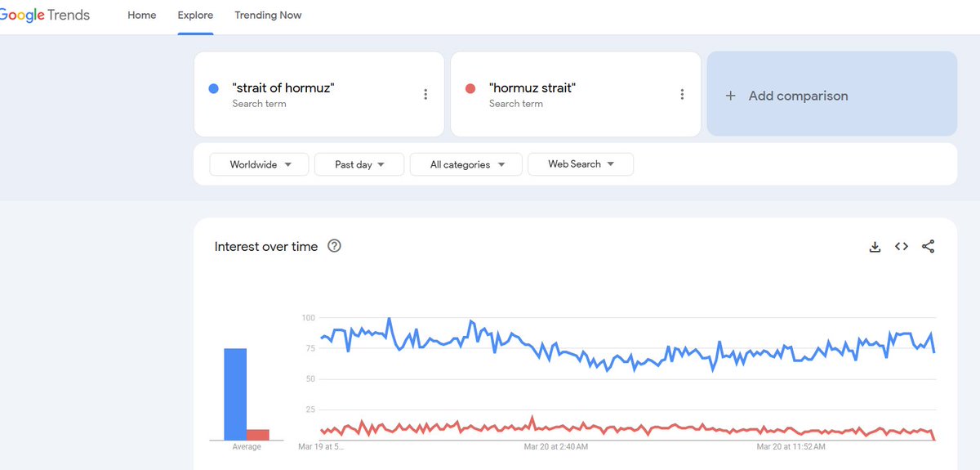Screen dimensions: 980x470
Task: Change the Web Search type dropdown
Action: click(x=580, y=164)
